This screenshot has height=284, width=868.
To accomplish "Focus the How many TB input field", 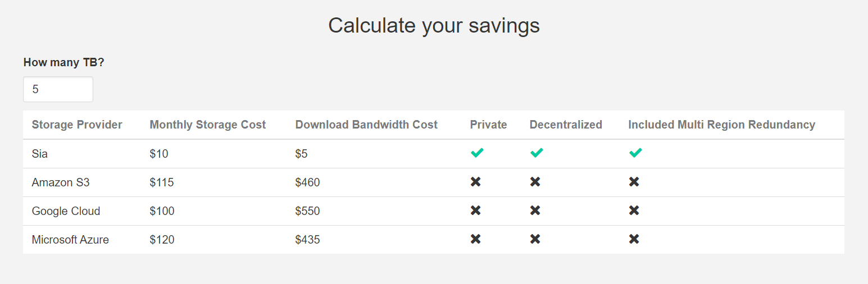I will [58, 89].
